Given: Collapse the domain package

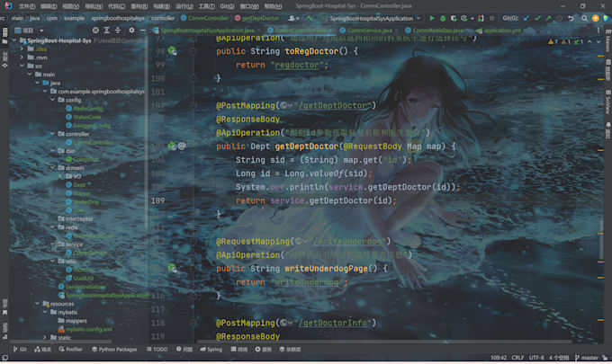Looking at the screenshot, I should [53, 167].
